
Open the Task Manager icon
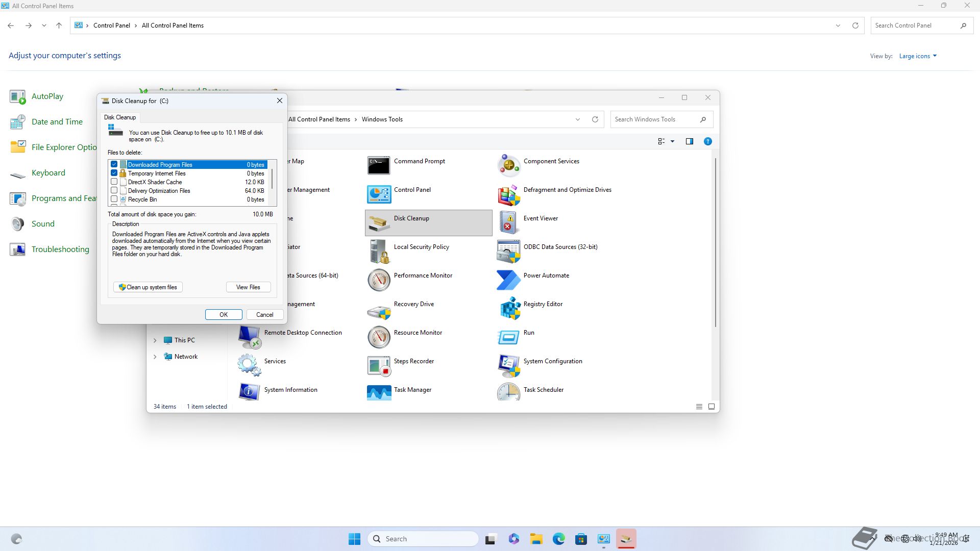(378, 393)
